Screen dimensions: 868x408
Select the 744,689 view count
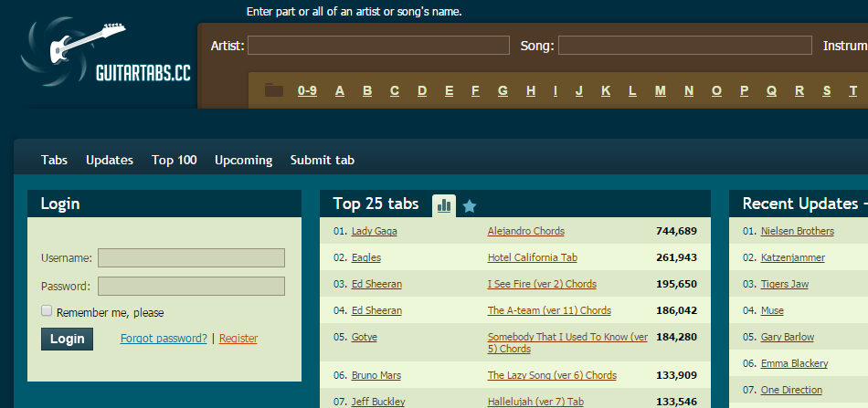pos(676,231)
